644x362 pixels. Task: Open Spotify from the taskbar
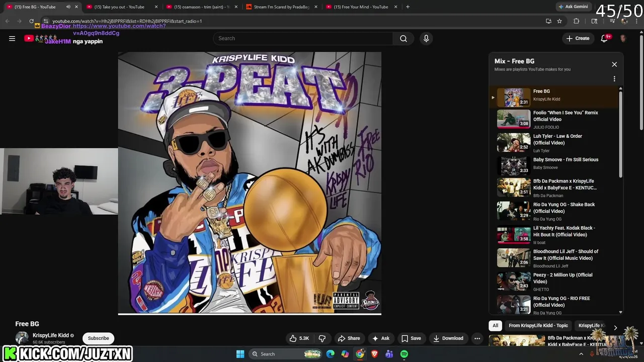(x=404, y=354)
